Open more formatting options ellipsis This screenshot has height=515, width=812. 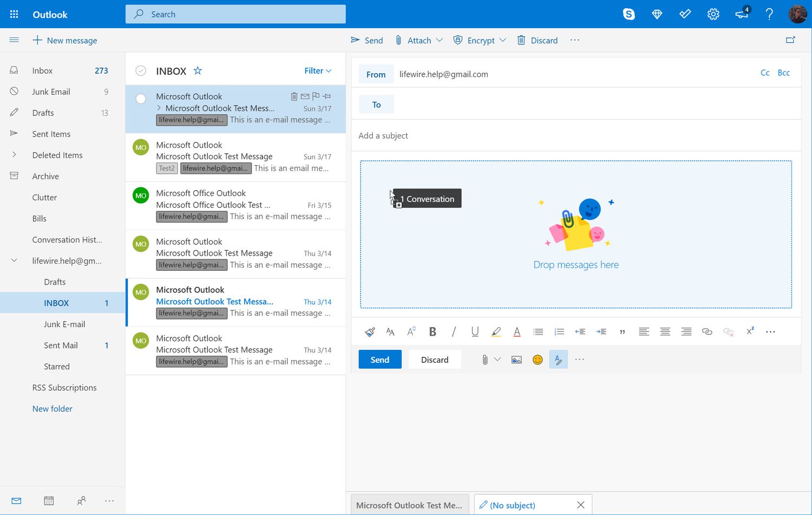point(770,331)
